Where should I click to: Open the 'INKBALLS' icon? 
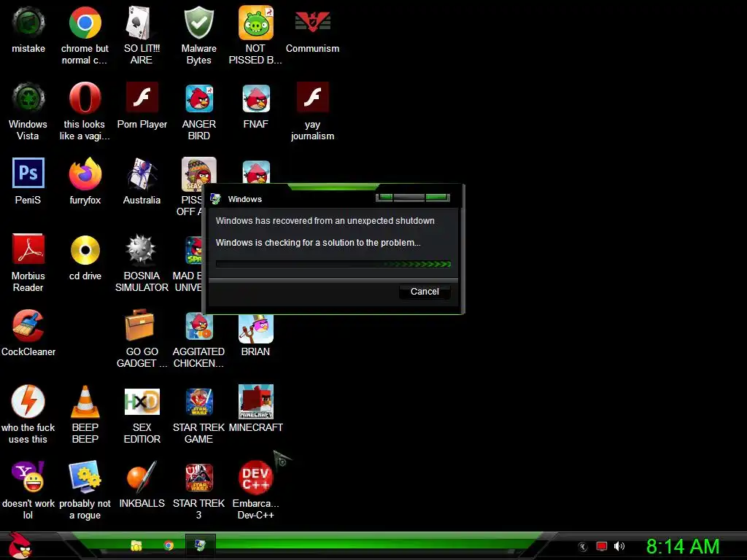[x=142, y=477]
